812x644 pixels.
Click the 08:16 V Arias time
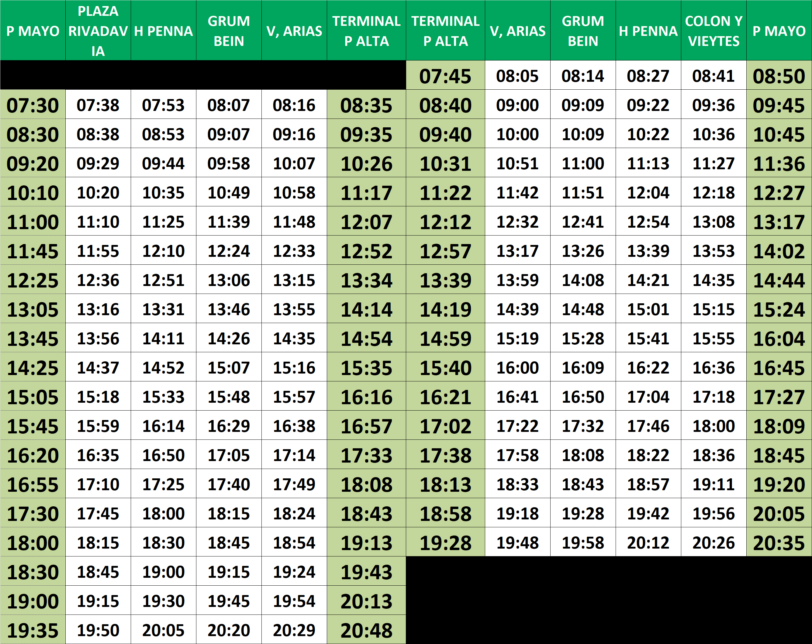pos(294,105)
